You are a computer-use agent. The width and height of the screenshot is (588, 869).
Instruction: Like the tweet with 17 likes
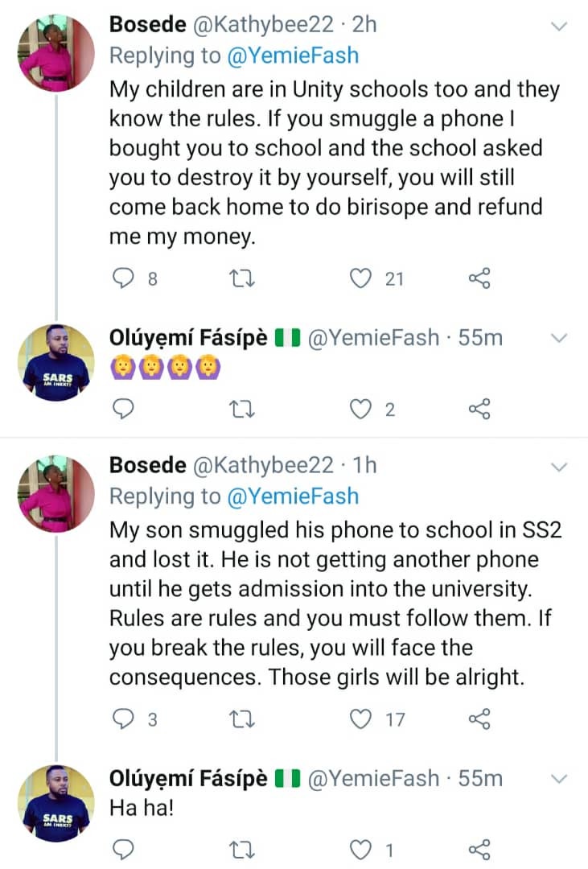tap(362, 719)
